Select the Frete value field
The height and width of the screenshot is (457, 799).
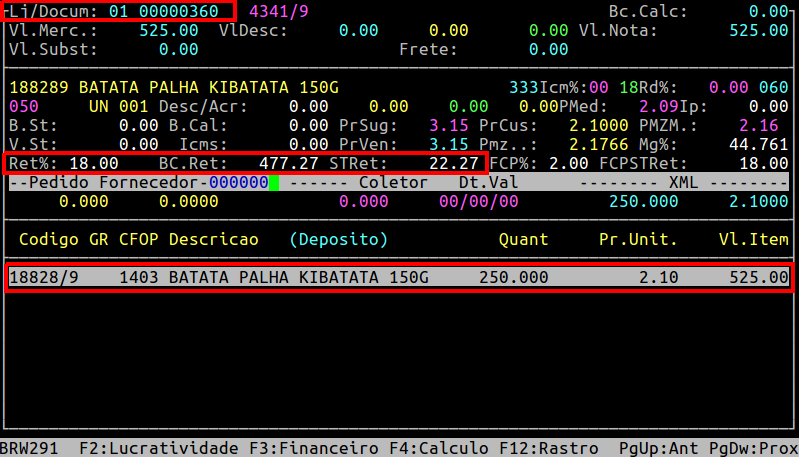tap(548, 49)
